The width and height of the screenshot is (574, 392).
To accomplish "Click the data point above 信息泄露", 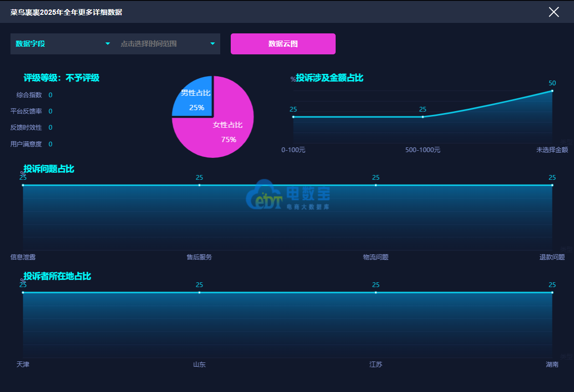I will (23, 185).
